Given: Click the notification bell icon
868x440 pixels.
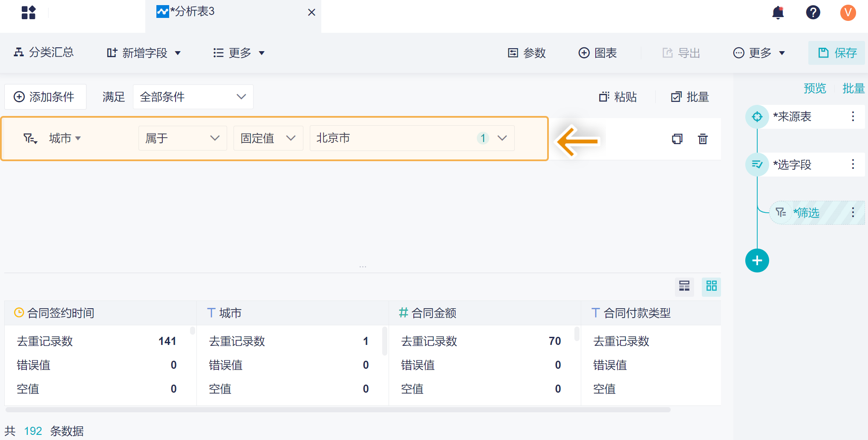Looking at the screenshot, I should point(778,13).
